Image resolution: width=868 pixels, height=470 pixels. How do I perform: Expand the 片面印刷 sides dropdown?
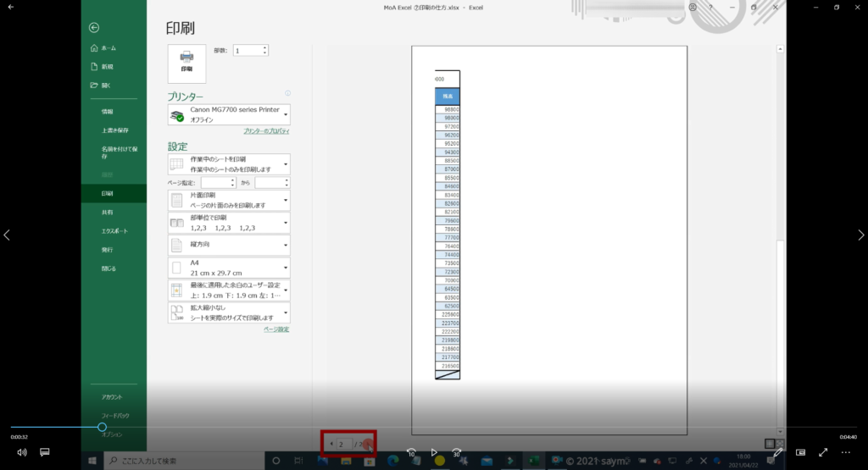click(x=229, y=201)
